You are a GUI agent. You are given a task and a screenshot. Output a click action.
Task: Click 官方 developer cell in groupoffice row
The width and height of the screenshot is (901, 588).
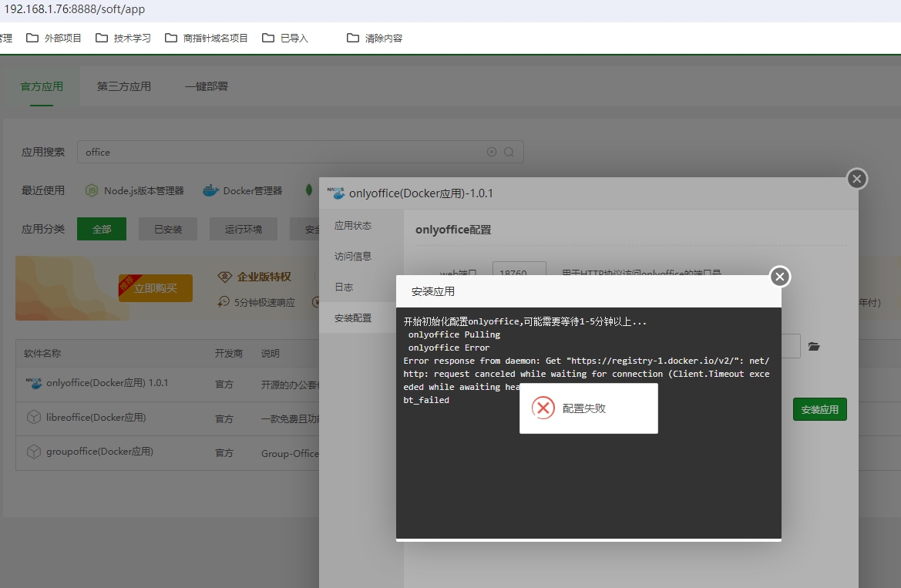click(x=224, y=453)
